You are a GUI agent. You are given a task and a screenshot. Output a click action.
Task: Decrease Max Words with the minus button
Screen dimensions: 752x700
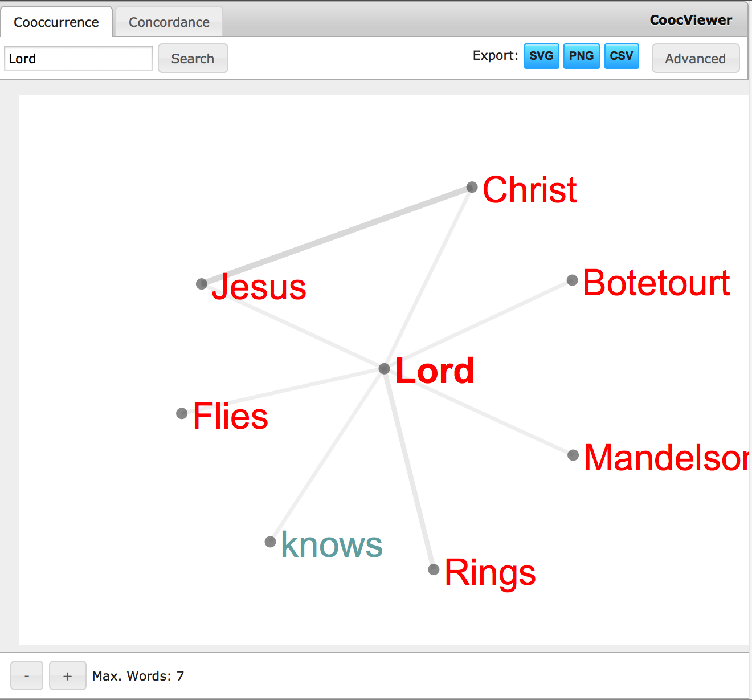(x=26, y=675)
